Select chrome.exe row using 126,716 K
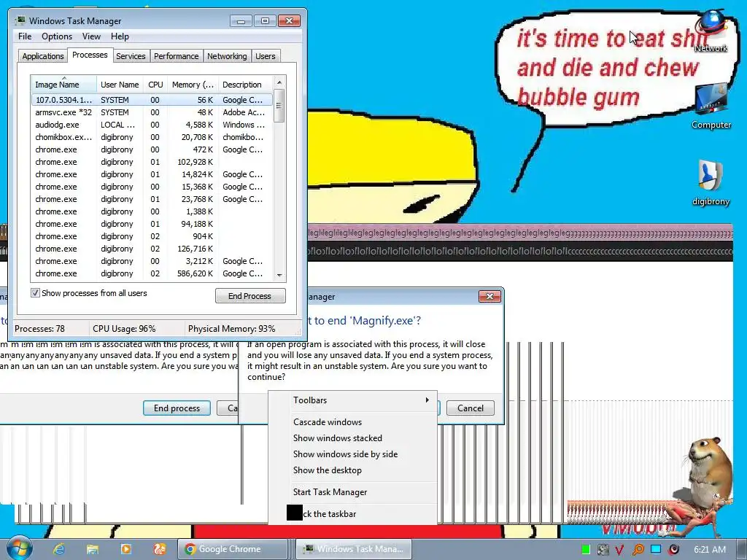Image resolution: width=747 pixels, height=560 pixels. [x=152, y=249]
